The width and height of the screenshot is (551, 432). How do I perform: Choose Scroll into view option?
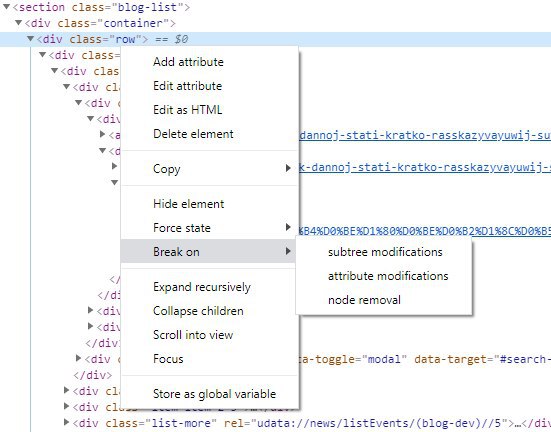click(x=209, y=335)
